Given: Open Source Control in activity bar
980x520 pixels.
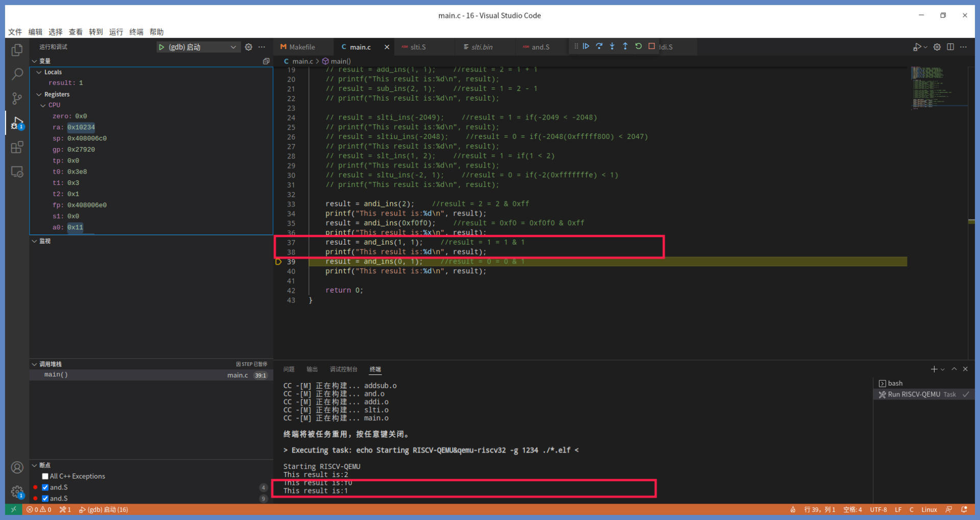Looking at the screenshot, I should (17, 98).
